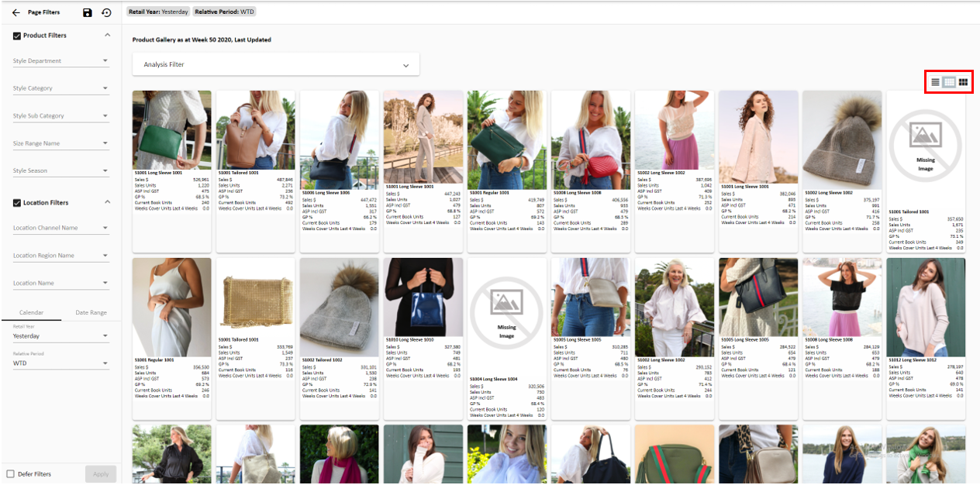Click the back arrow beside Page Filters
The height and width of the screenshot is (485, 980).
click(16, 13)
